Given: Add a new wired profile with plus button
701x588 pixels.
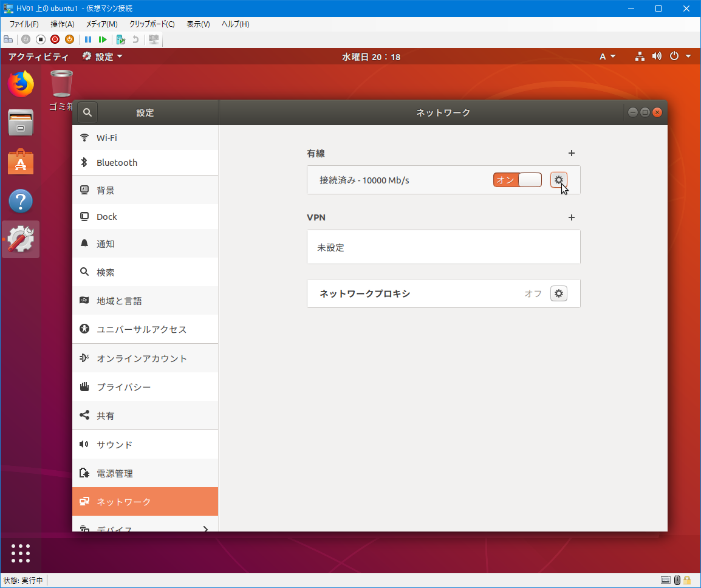Looking at the screenshot, I should (x=571, y=153).
